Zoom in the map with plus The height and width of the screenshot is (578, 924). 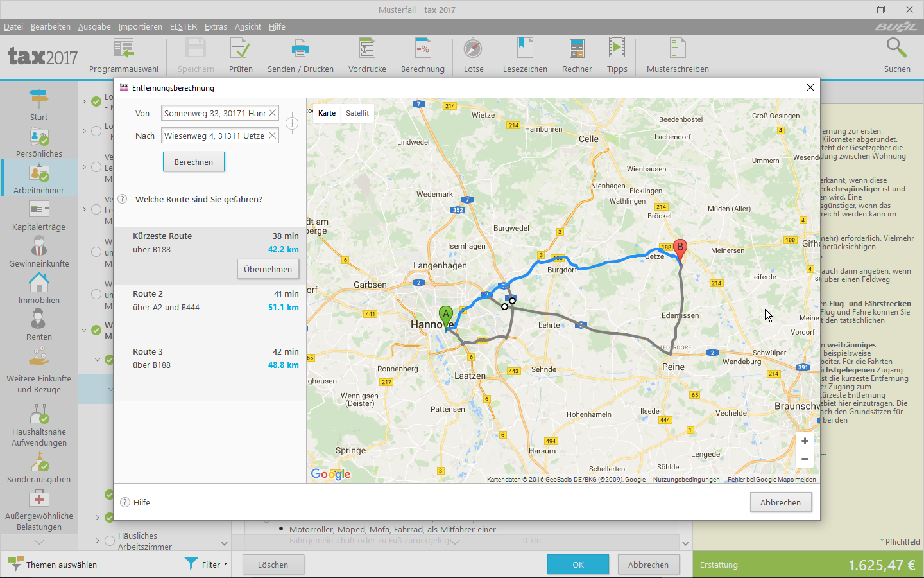pos(805,441)
